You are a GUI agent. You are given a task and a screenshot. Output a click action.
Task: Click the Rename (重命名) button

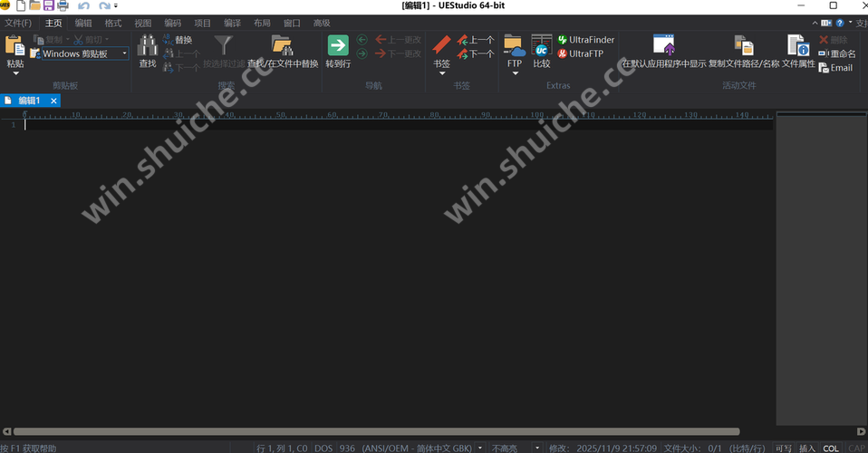tap(836, 53)
